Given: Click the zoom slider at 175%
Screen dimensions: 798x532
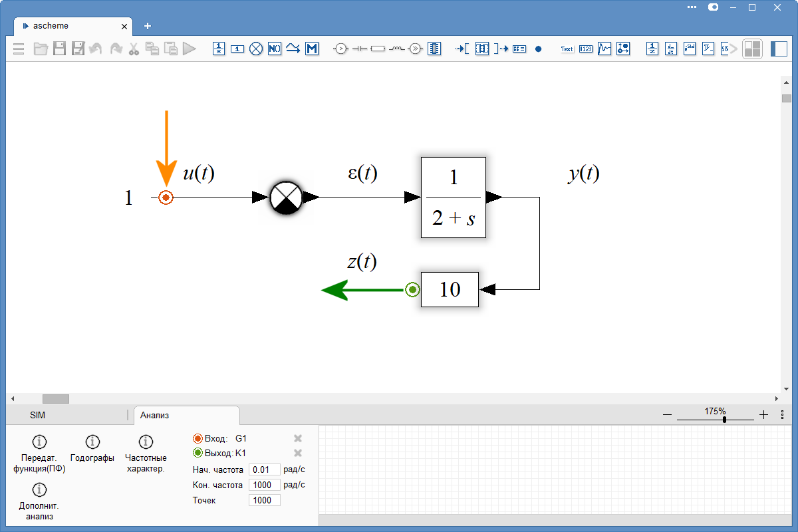Looking at the screenshot, I should coord(724,419).
